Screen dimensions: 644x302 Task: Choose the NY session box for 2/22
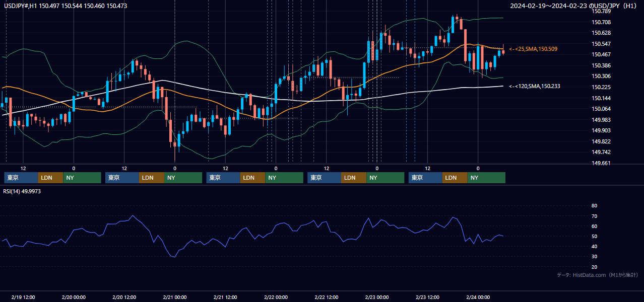(x=385, y=178)
